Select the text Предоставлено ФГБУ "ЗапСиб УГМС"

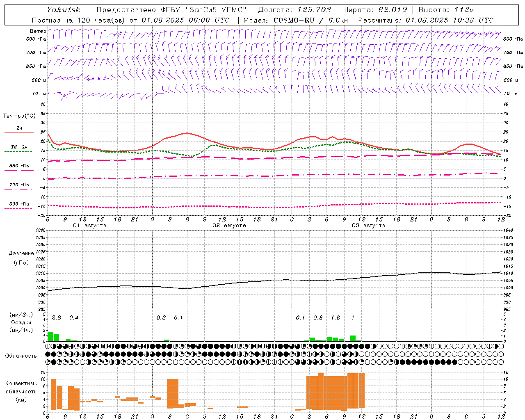click(x=171, y=10)
